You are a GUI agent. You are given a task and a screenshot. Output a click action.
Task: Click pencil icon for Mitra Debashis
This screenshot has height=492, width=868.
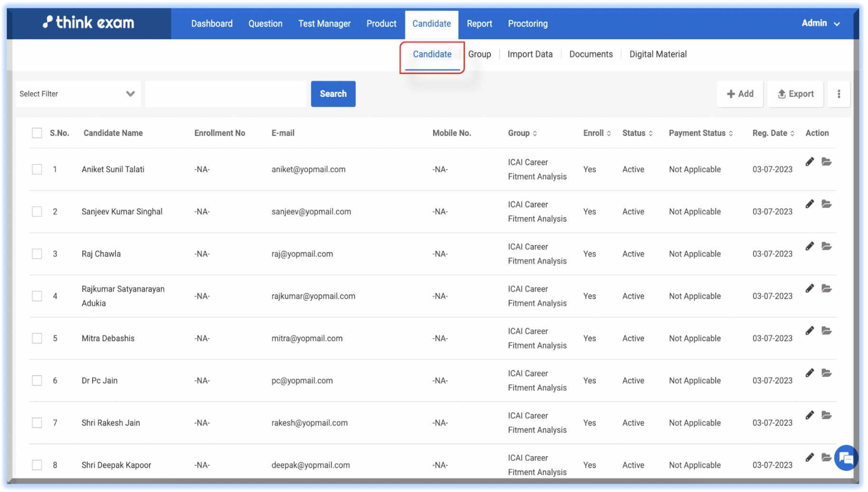point(810,331)
